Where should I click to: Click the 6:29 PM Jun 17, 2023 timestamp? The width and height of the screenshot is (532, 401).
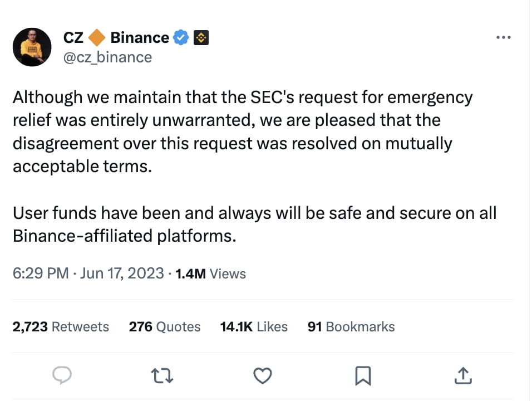[x=88, y=273]
